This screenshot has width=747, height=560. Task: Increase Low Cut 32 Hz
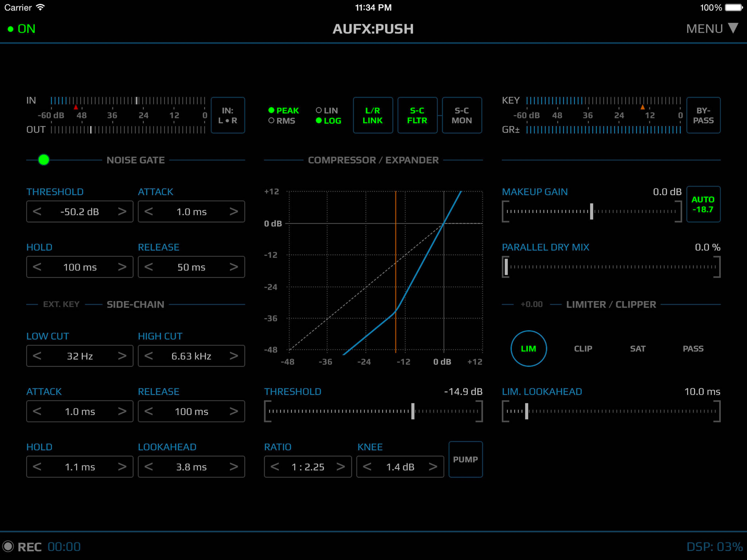122,356
